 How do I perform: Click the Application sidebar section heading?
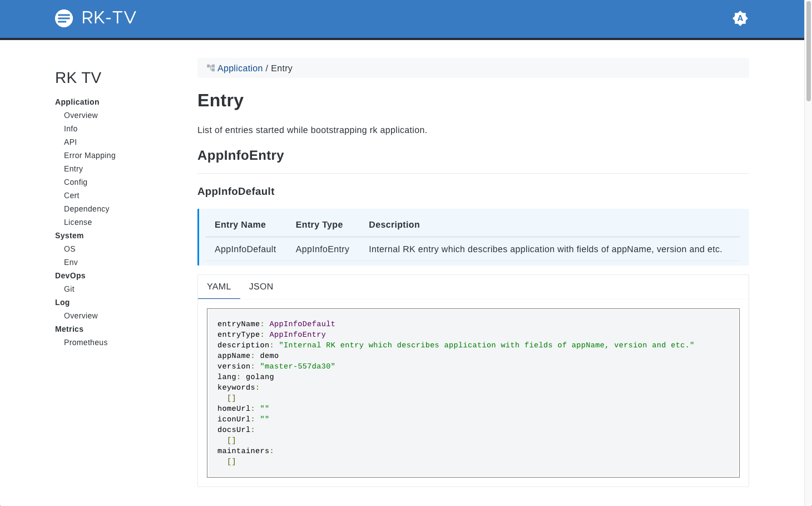pos(77,102)
